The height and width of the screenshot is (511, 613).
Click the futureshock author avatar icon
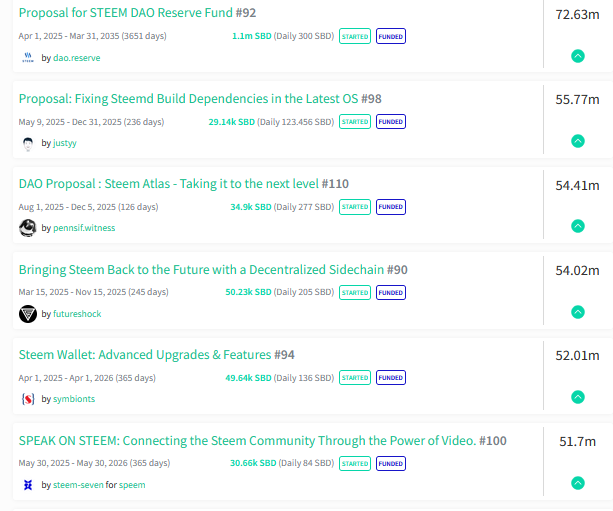(x=28, y=314)
